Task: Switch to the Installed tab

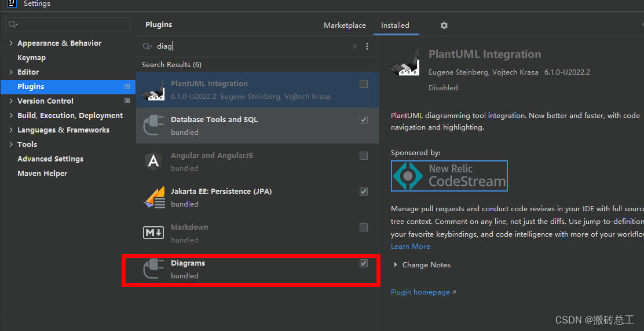Action: (x=395, y=25)
